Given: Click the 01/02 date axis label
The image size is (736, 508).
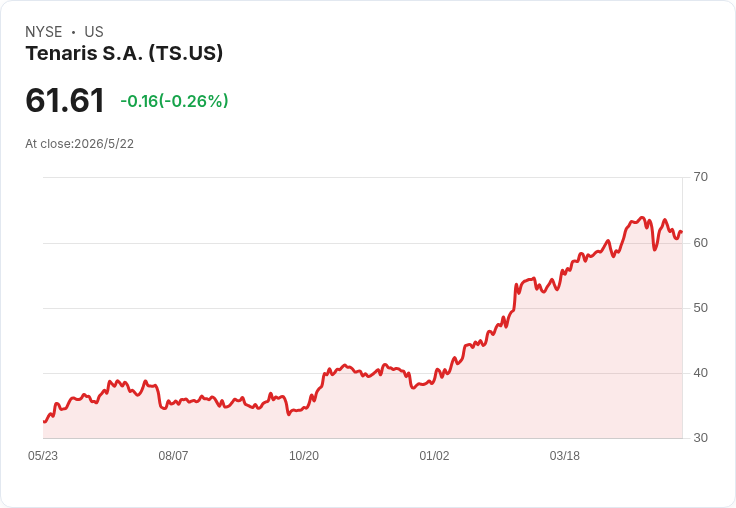Looking at the screenshot, I should [434, 455].
